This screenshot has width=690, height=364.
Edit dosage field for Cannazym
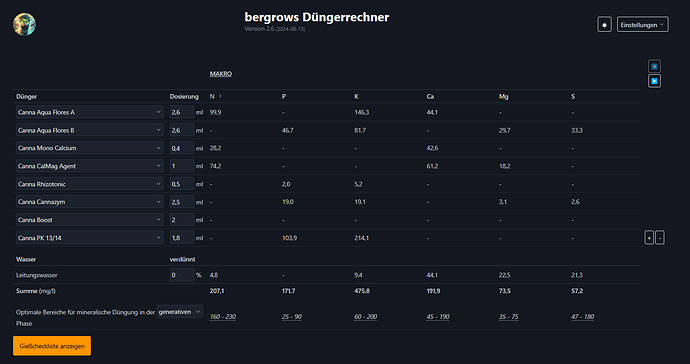tap(182, 202)
